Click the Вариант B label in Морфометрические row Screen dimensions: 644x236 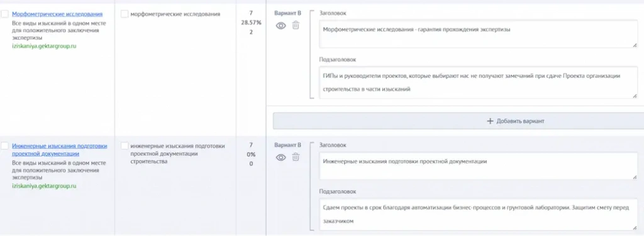point(287,13)
